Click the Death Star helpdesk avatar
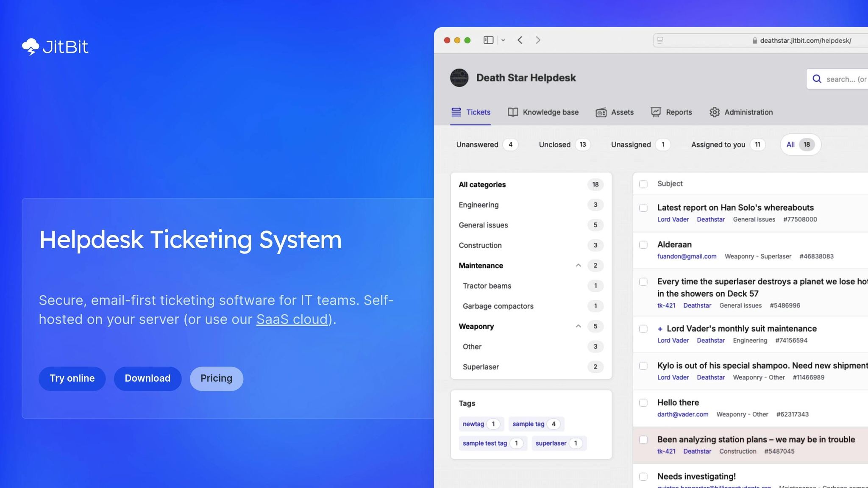 [459, 78]
